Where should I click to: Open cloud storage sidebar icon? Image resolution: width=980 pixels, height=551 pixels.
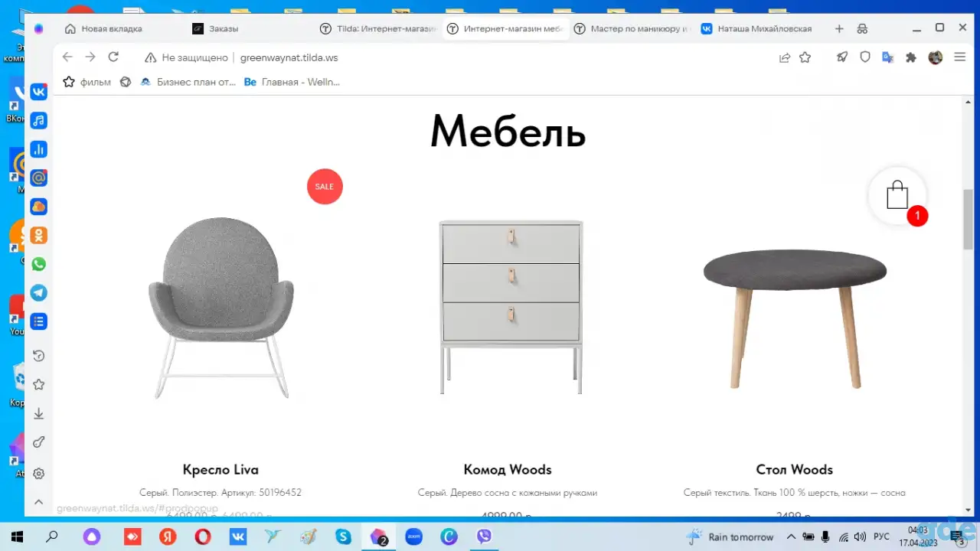38,207
